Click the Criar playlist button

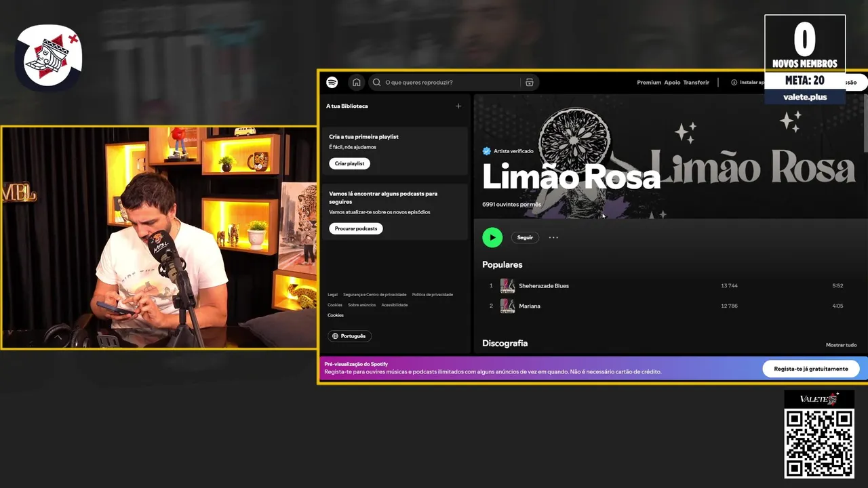point(350,163)
